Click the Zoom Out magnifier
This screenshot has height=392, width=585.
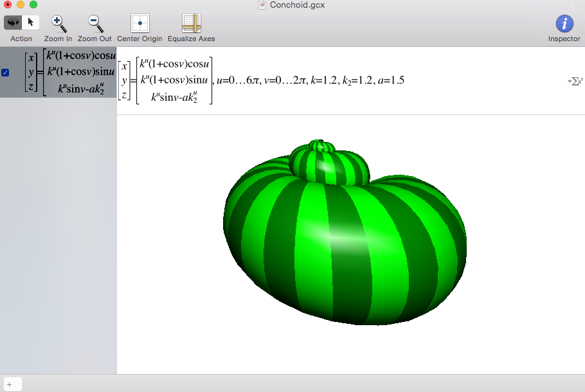point(94,24)
